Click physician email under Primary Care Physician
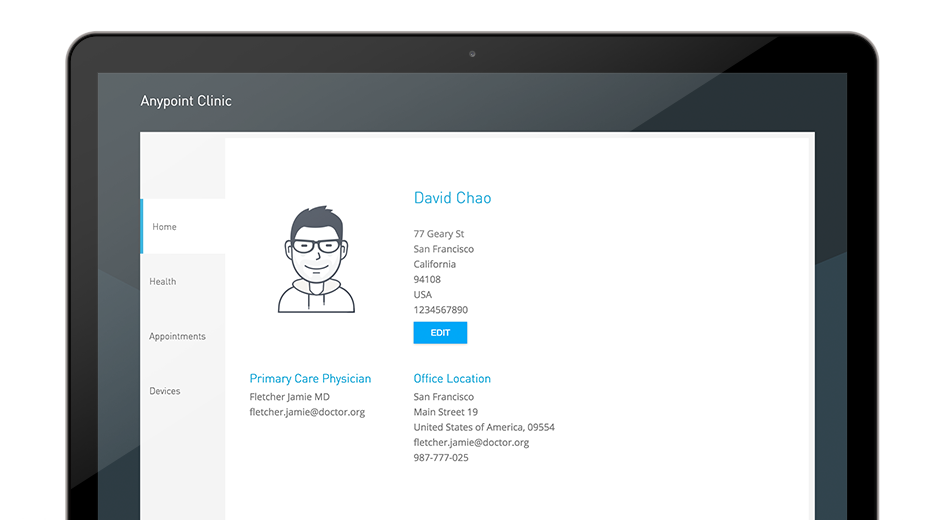This screenshot has width=935, height=520. [307, 412]
